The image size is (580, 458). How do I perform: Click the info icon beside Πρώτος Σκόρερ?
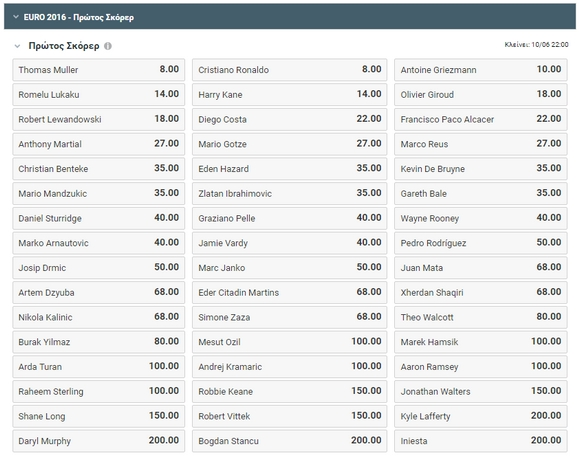(108, 46)
